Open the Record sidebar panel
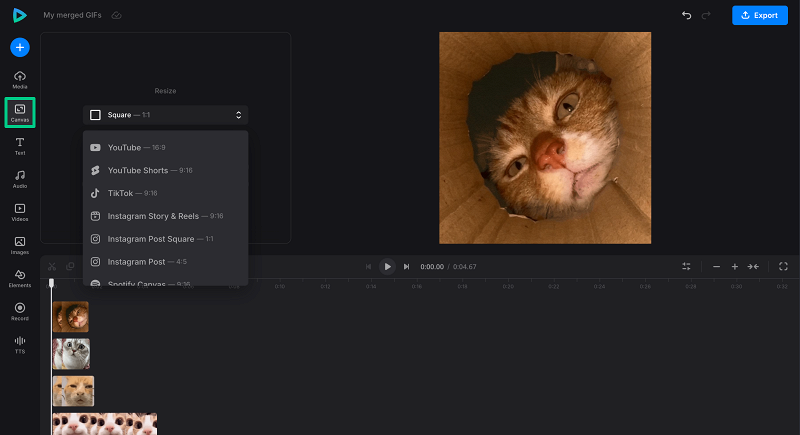The height and width of the screenshot is (435, 800). [20, 312]
